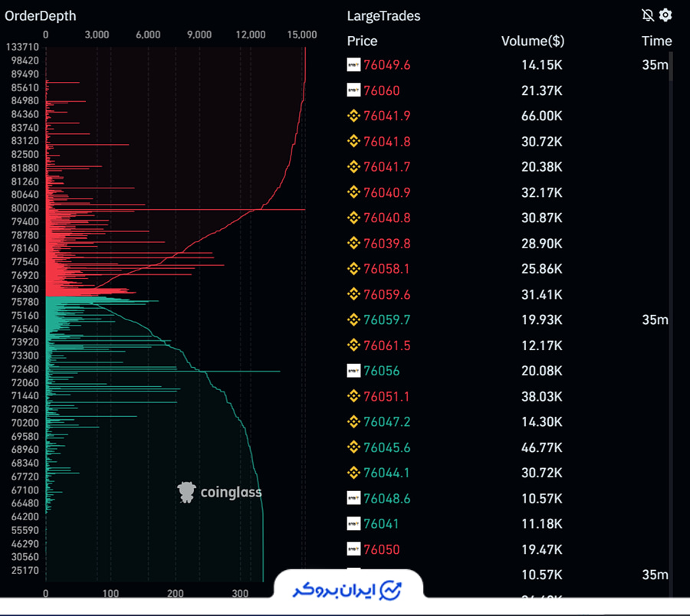
Task: Select the Bybit icon next to 76056
Action: 353,371
